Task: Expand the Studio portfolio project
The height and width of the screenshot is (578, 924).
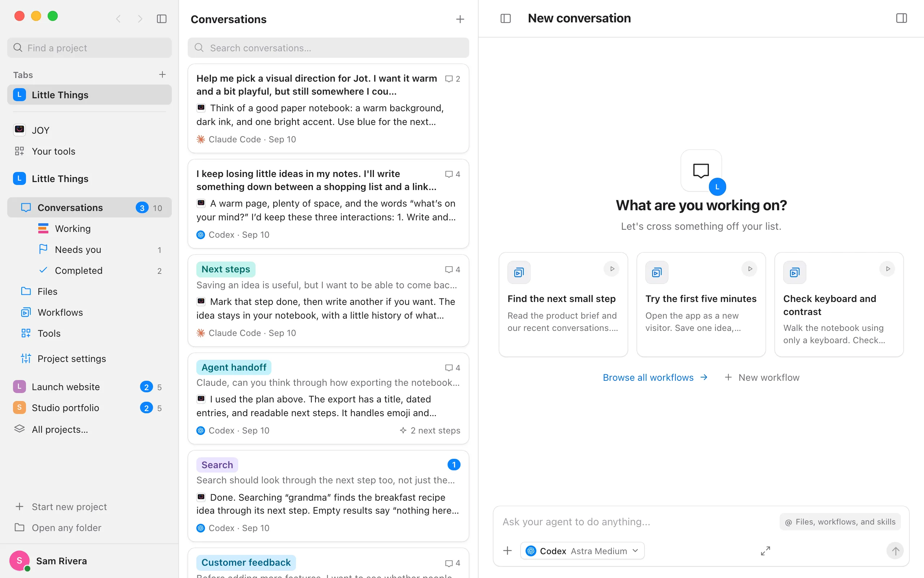Action: click(x=90, y=408)
